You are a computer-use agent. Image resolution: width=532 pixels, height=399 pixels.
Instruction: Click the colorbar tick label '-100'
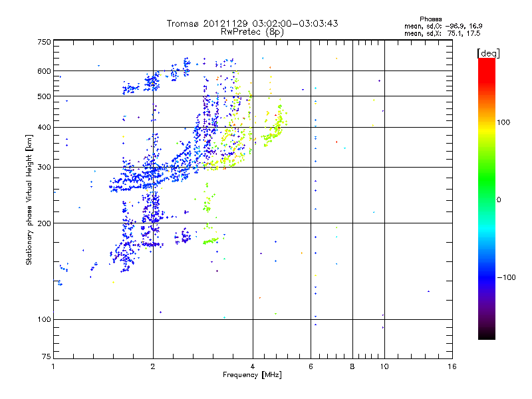(x=506, y=277)
